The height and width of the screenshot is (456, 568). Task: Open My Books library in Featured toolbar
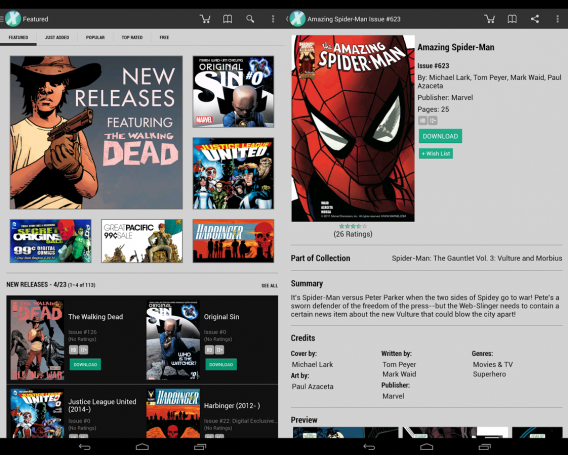coord(227,19)
